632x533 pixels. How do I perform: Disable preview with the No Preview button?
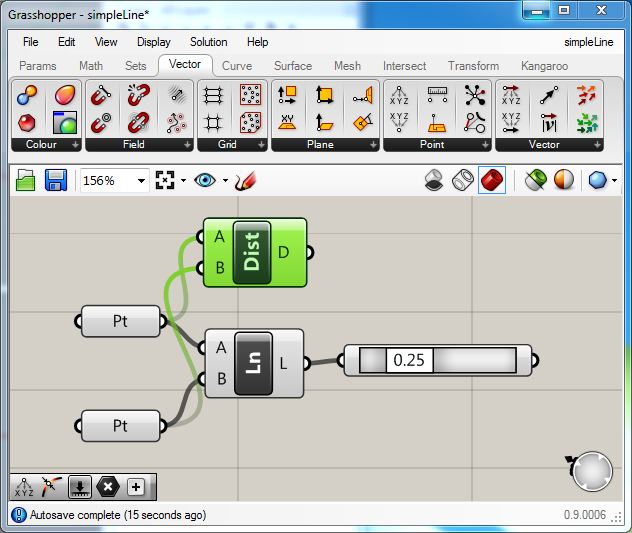click(434, 180)
